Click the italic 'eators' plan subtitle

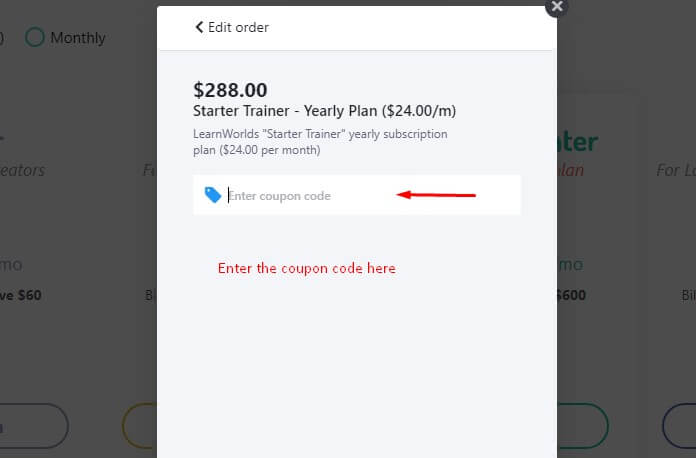pyautogui.click(x=22, y=170)
